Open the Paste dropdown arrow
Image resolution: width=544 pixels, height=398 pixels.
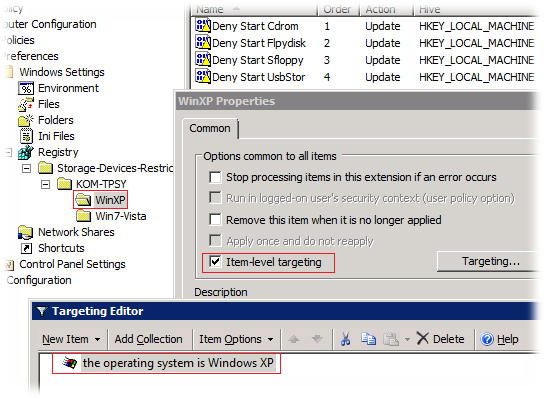(x=407, y=339)
